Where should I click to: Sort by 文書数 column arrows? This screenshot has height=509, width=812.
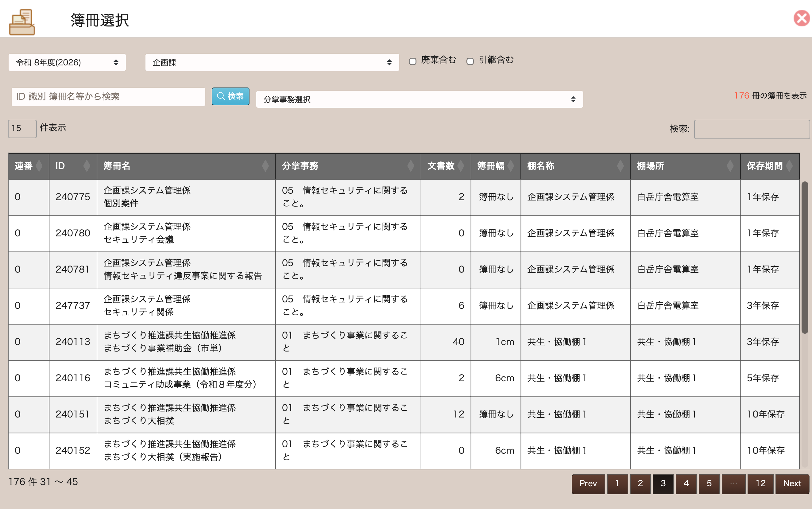point(461,166)
